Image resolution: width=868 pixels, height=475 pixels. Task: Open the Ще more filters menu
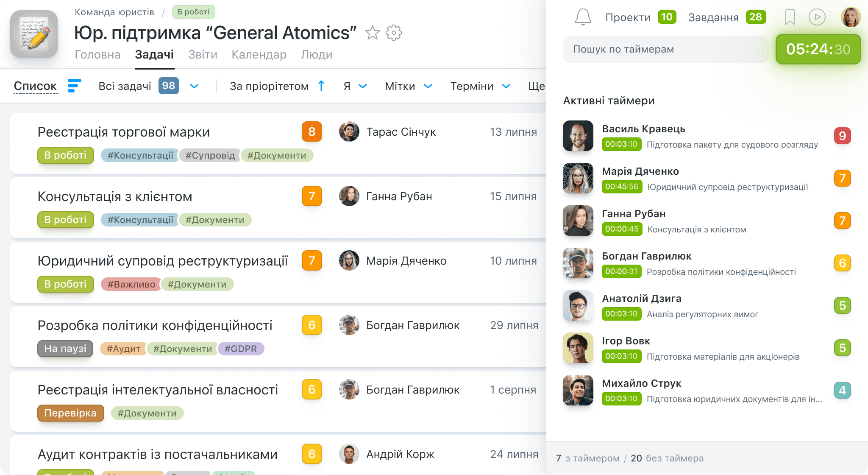pos(536,86)
